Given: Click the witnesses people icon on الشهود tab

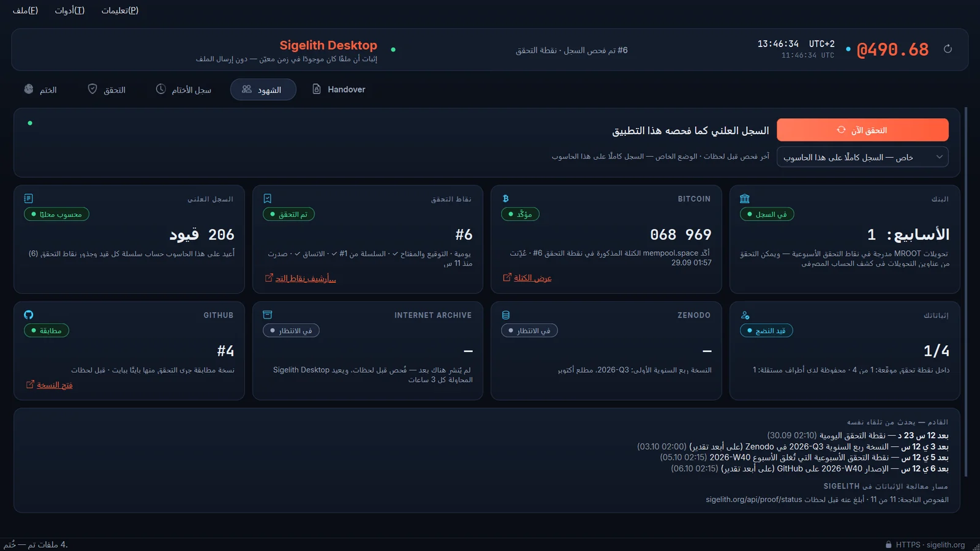Looking at the screenshot, I should click(x=247, y=89).
